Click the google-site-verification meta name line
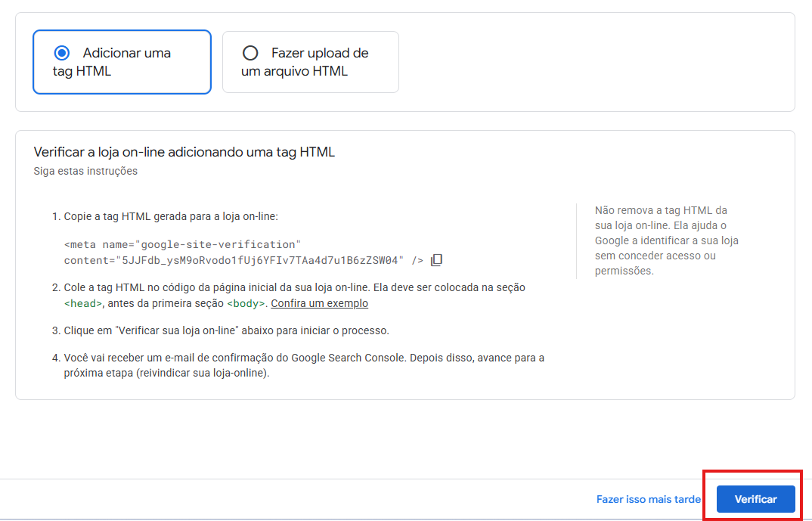Image resolution: width=812 pixels, height=521 pixels. pyautogui.click(x=182, y=244)
